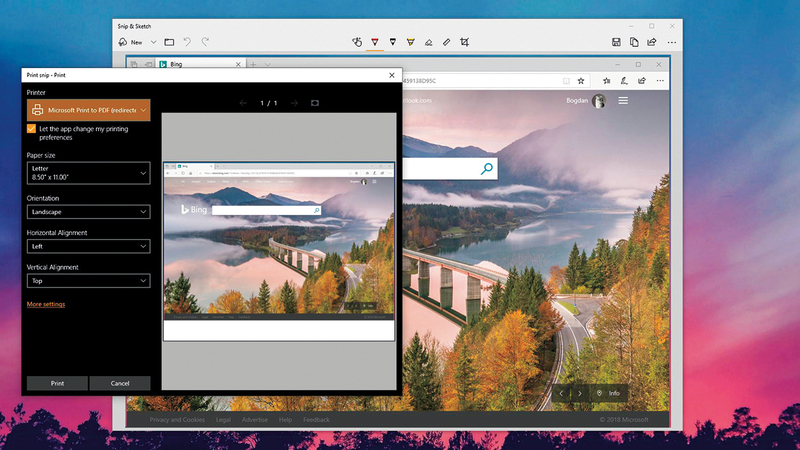This screenshot has width=800, height=450.
Task: Share the snip using share icon
Action: [652, 42]
